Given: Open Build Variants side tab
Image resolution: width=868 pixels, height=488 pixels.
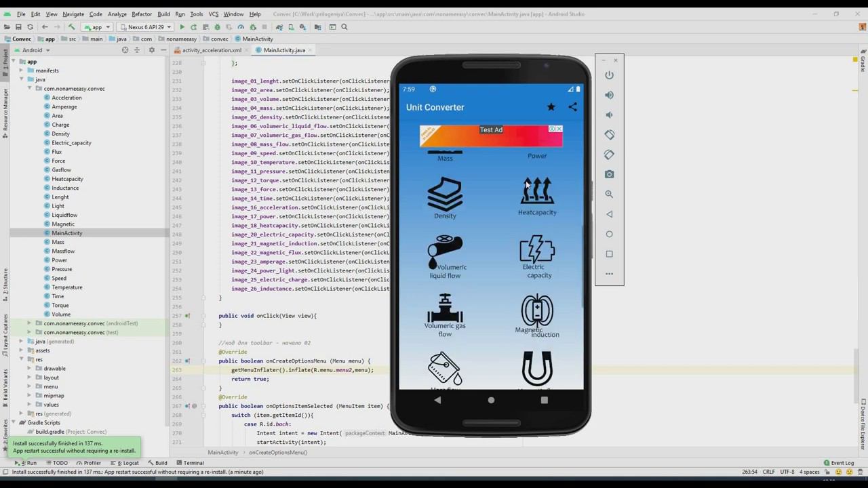Looking at the screenshot, I should click(x=5, y=388).
